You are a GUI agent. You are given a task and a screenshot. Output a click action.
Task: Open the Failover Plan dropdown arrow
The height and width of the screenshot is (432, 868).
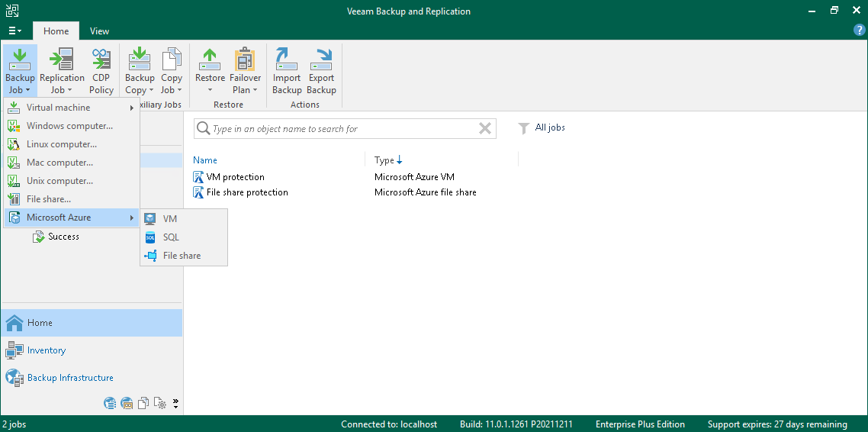tap(255, 90)
